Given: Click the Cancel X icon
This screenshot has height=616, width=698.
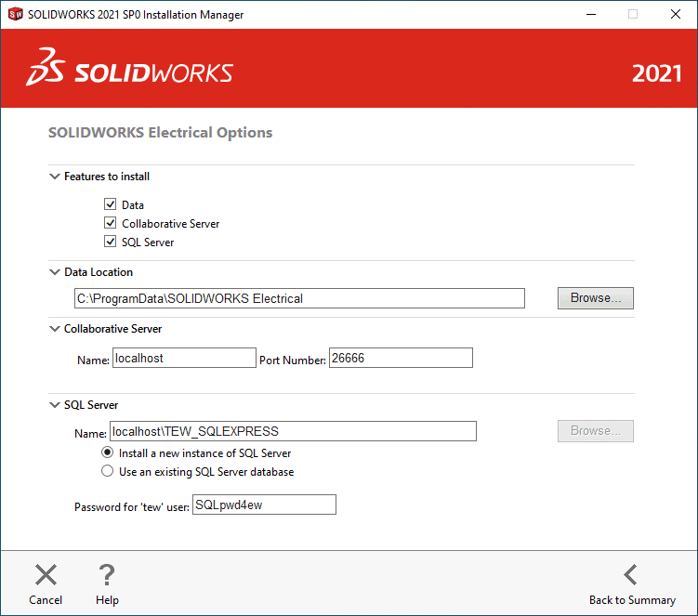Looking at the screenshot, I should click(46, 574).
